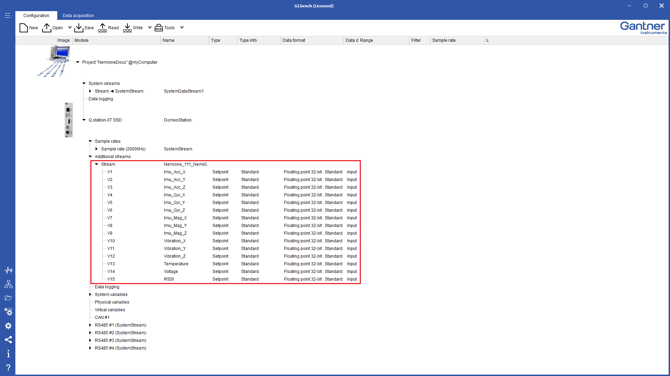Expand the RS485 #2 (SystemStream) node
The image size is (670, 376).
pyautogui.click(x=90, y=333)
